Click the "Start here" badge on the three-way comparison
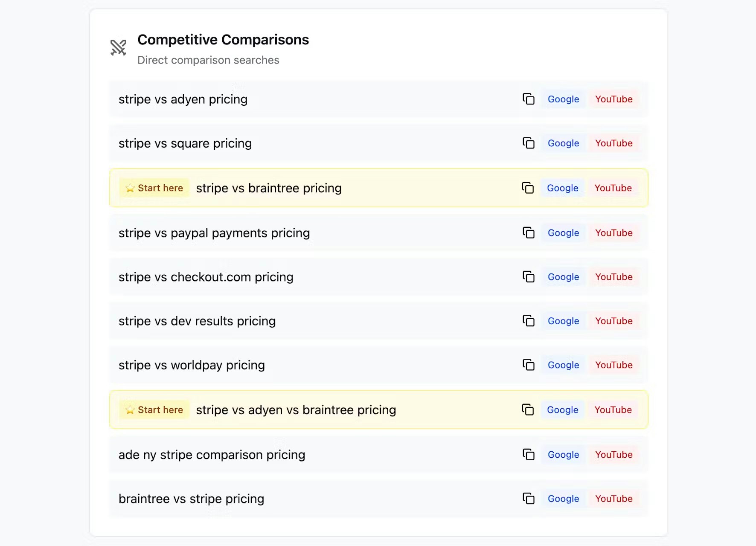The width and height of the screenshot is (756, 546). point(154,409)
